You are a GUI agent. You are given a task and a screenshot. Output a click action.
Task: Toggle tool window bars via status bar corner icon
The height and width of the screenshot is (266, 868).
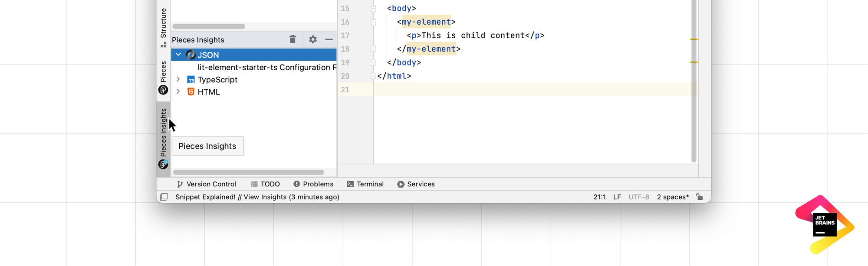(164, 197)
